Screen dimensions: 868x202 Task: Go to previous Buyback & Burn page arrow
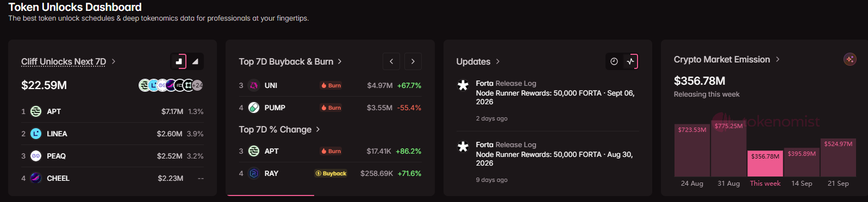coord(391,61)
